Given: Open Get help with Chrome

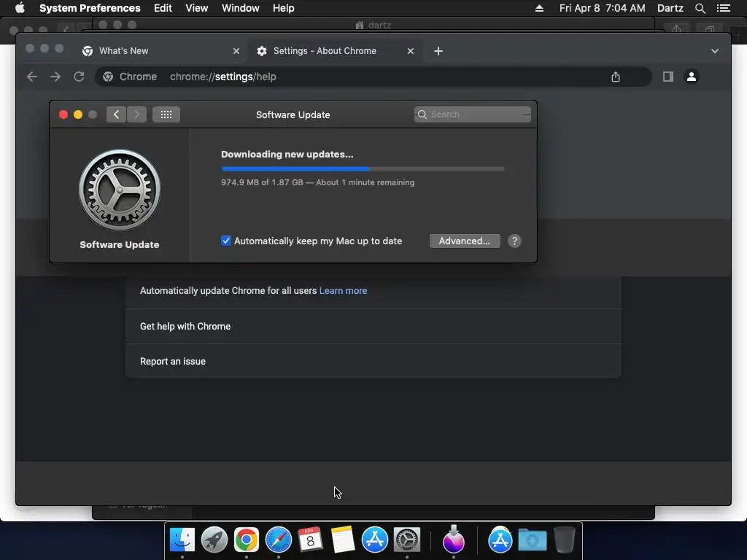Looking at the screenshot, I should [373, 326].
